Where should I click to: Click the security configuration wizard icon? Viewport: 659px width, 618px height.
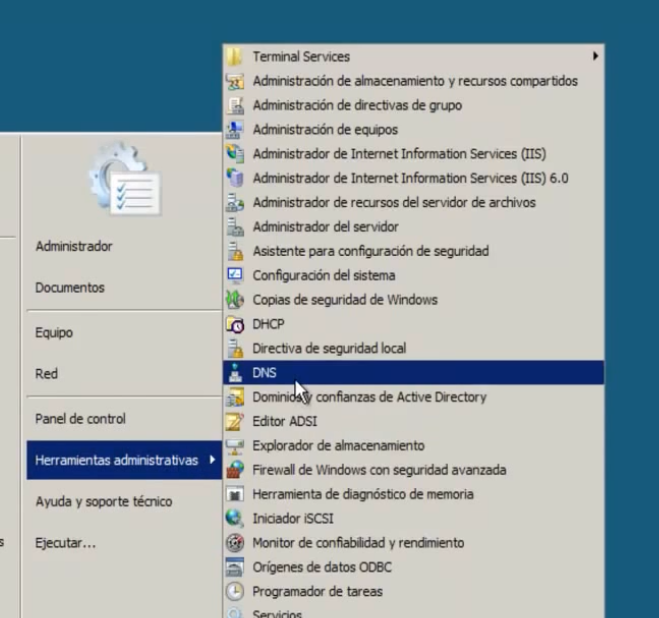pyautogui.click(x=235, y=251)
